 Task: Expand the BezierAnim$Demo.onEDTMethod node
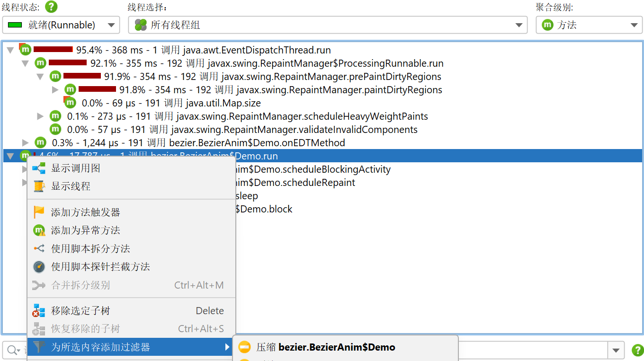pos(26,143)
